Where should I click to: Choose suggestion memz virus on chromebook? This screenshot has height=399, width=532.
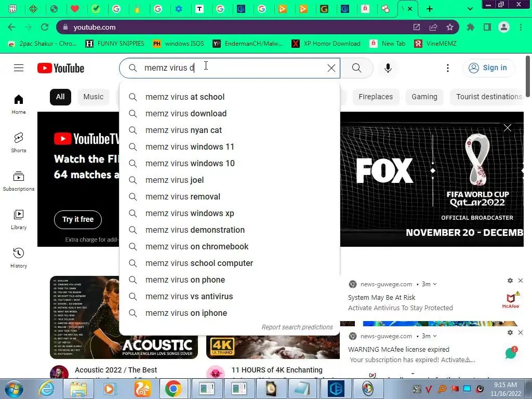pos(230,247)
